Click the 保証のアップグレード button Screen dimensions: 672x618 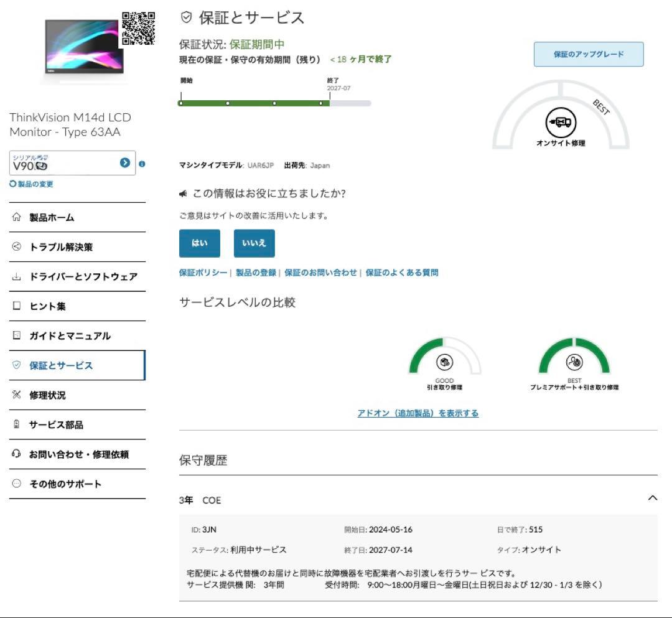[x=589, y=54]
